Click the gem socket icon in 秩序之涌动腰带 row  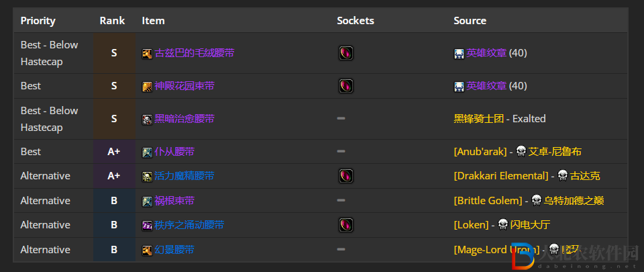point(346,225)
